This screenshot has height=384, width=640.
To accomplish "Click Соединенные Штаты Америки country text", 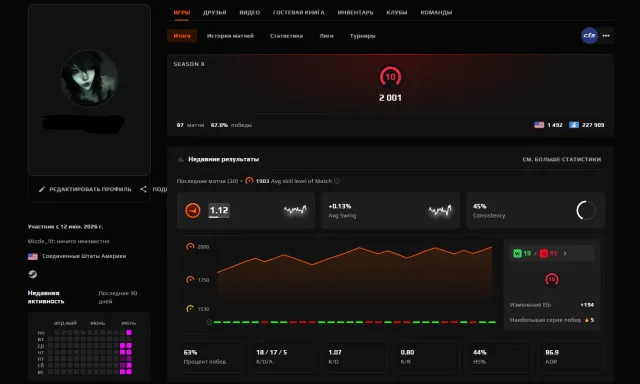I will (x=84, y=256).
